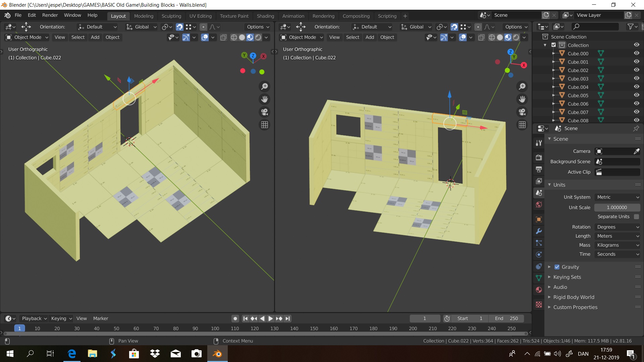
Task: Open the Output properties tab icon
Action: point(539,169)
